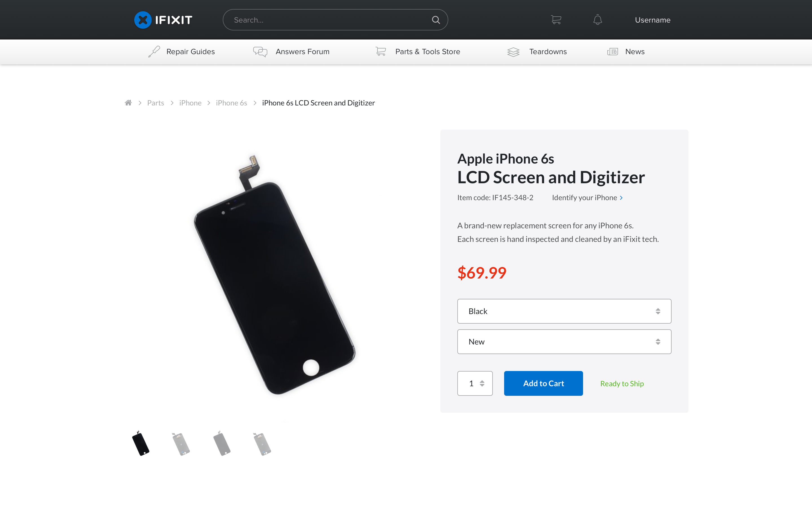
Task: Open Answers Forum section
Action: [302, 52]
